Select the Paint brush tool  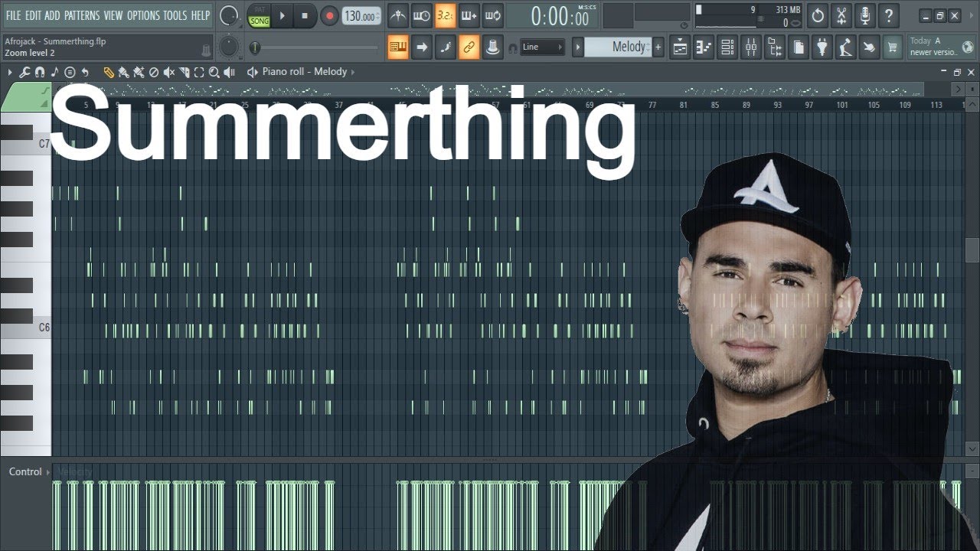click(123, 73)
